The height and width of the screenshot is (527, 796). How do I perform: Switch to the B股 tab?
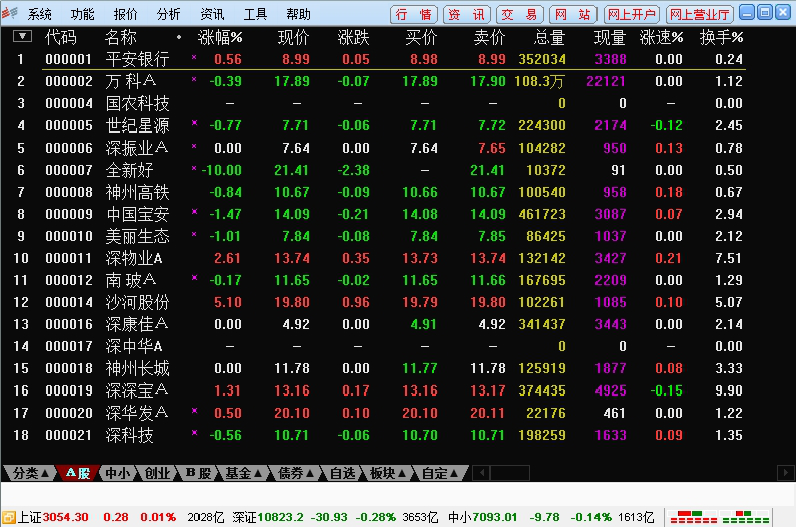197,473
